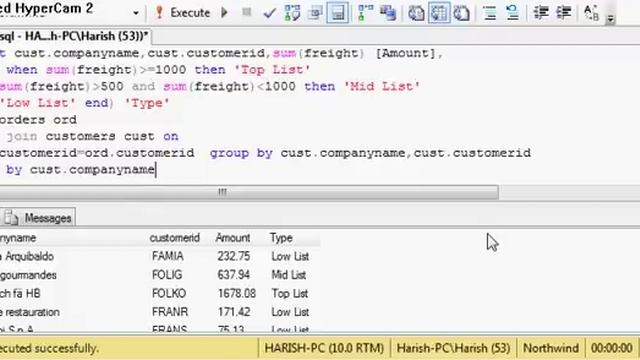This screenshot has height=360, width=640.
Task: Click the Low List cell in FRANR row
Action: pyautogui.click(x=290, y=312)
